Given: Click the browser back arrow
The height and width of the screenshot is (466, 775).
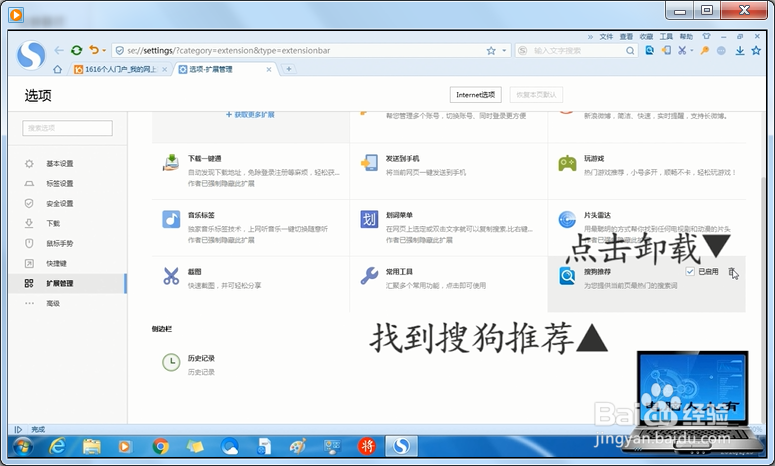Looking at the screenshot, I should pos(59,50).
